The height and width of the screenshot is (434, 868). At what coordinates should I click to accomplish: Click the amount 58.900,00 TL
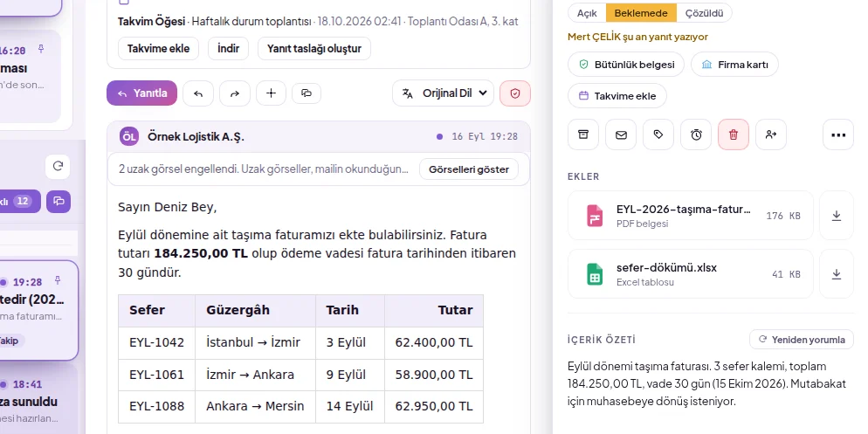tap(434, 375)
